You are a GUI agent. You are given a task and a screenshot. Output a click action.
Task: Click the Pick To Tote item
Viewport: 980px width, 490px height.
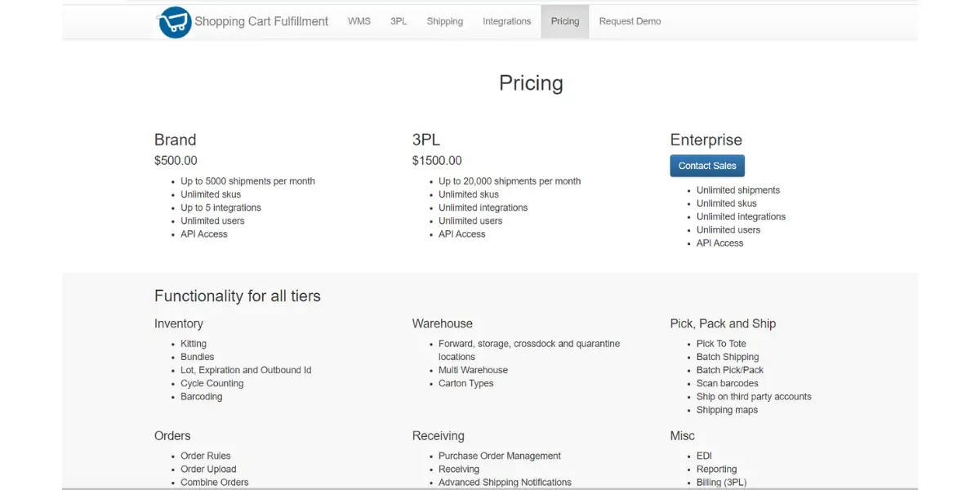point(721,344)
